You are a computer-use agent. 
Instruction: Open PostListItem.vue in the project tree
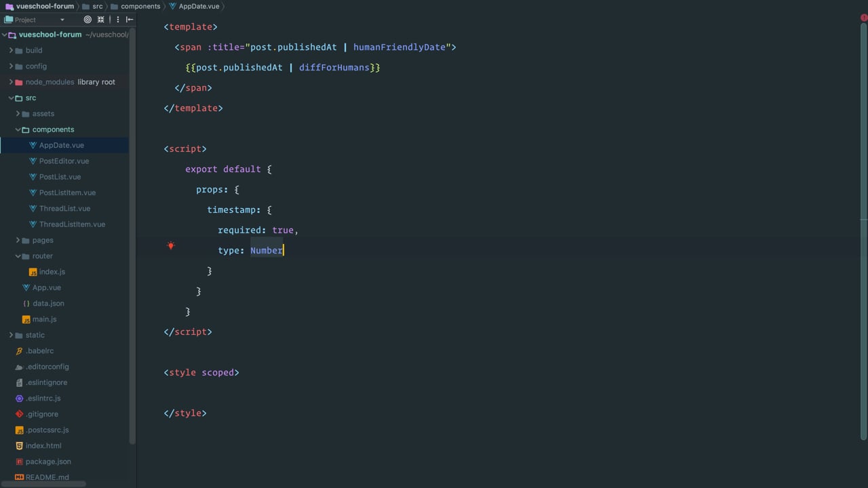coord(67,192)
